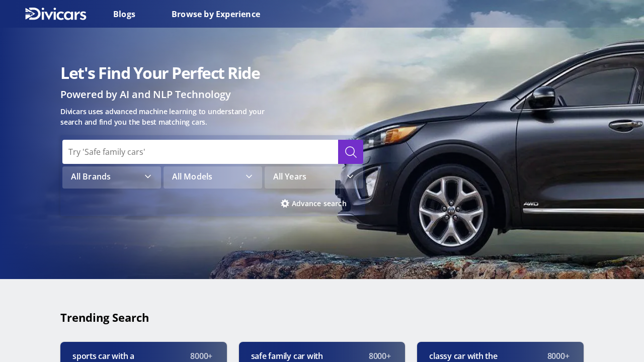Select the safe family car trending card

(x=322, y=352)
